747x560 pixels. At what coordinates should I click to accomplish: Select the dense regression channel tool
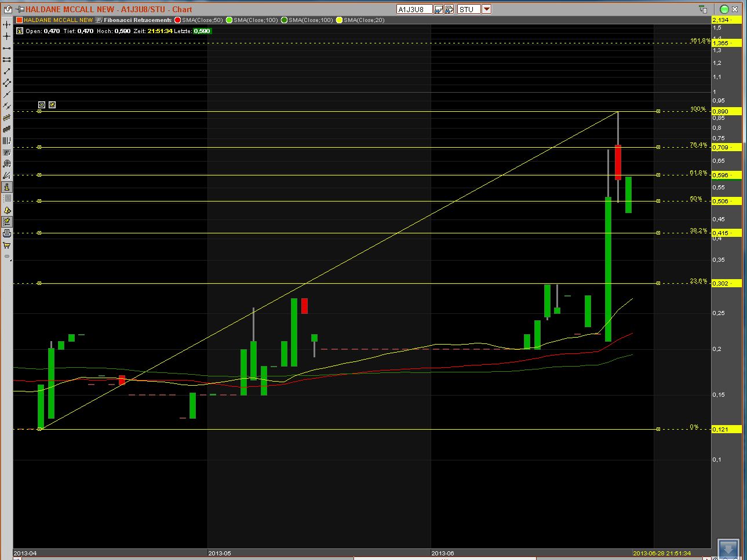click(x=7, y=129)
